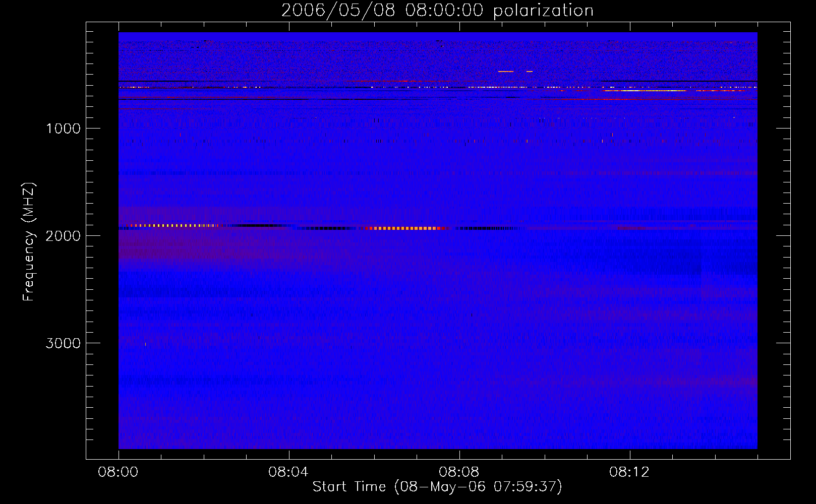Click the short orange dash above 08:09 near the top

pyautogui.click(x=506, y=72)
